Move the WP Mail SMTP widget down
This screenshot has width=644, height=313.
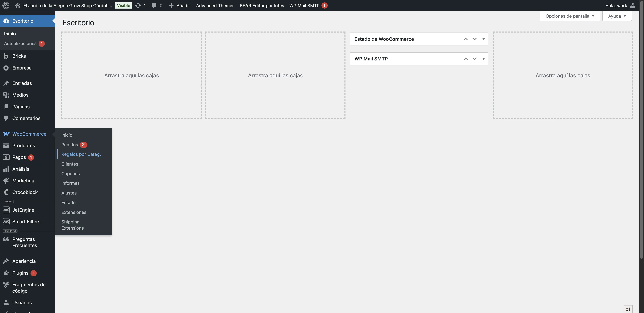coord(474,59)
